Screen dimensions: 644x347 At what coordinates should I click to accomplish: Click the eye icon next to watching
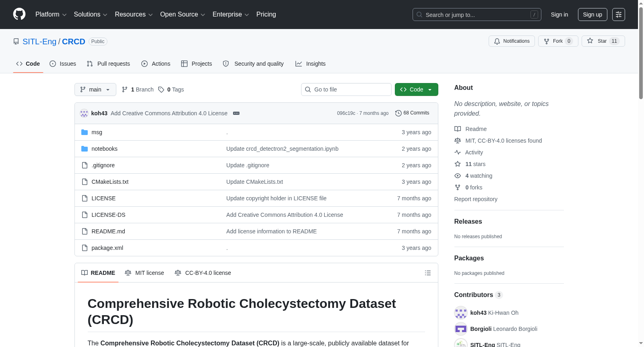point(458,176)
